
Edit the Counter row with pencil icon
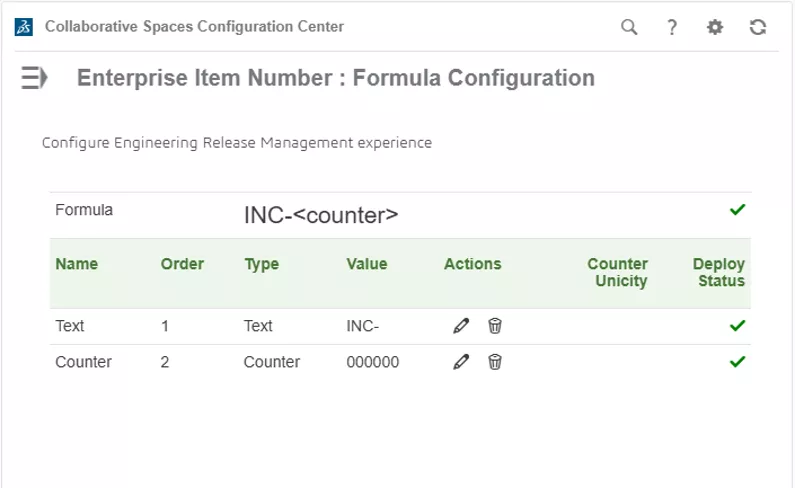(461, 362)
